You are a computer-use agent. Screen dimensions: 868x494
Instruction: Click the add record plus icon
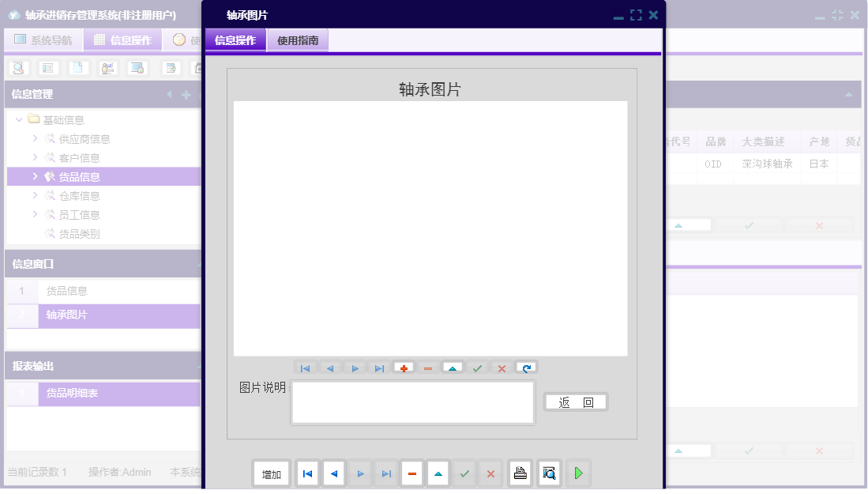pyautogui.click(x=403, y=367)
